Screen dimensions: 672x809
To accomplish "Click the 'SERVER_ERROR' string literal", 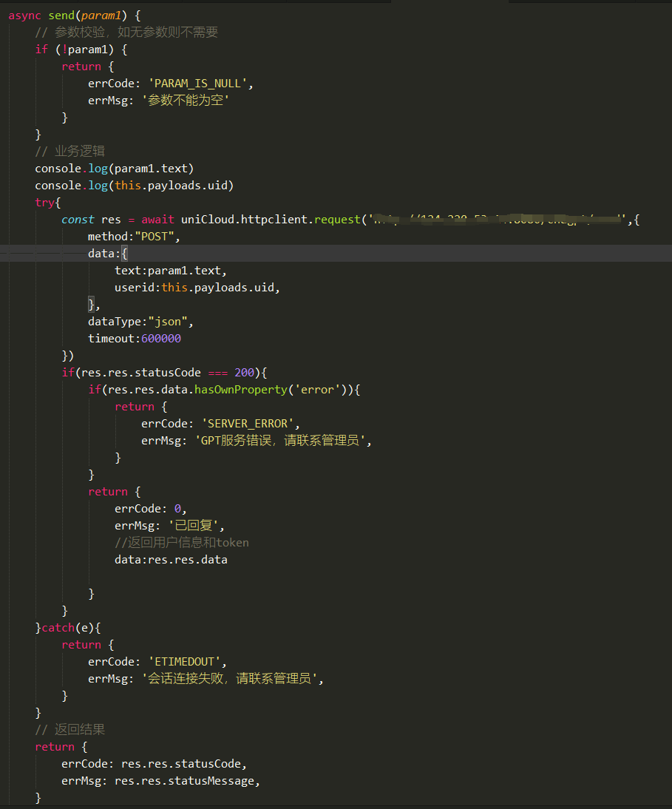I will [249, 424].
